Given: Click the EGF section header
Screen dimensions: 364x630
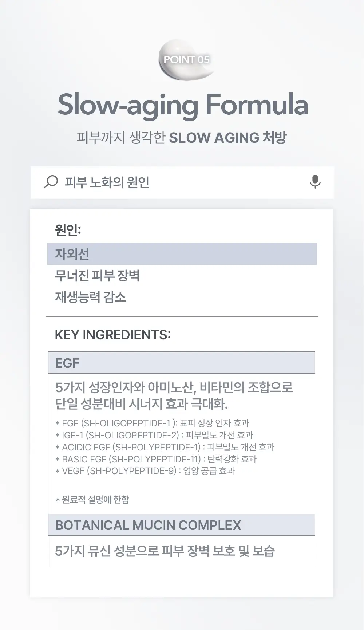Looking at the screenshot, I should 182,363.
